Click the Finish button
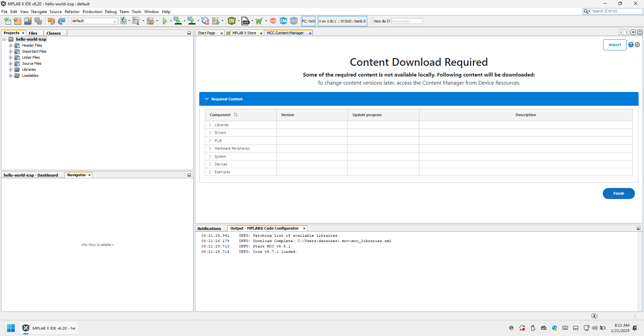The height and width of the screenshot is (336, 644). [x=619, y=193]
